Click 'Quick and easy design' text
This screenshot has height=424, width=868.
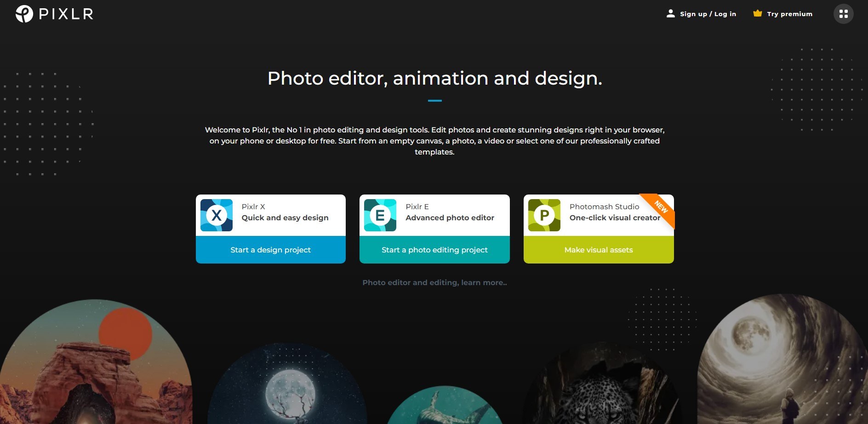[285, 218]
